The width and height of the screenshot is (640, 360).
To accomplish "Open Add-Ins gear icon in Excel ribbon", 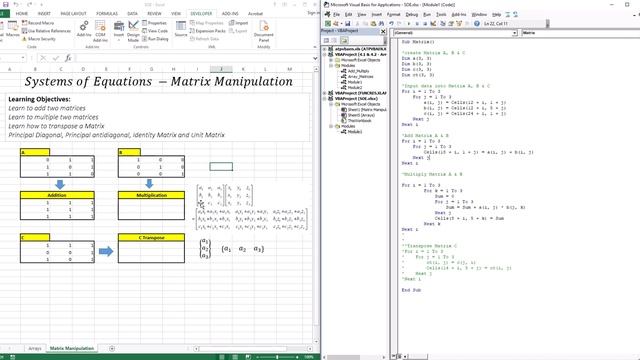I will (x=84, y=29).
